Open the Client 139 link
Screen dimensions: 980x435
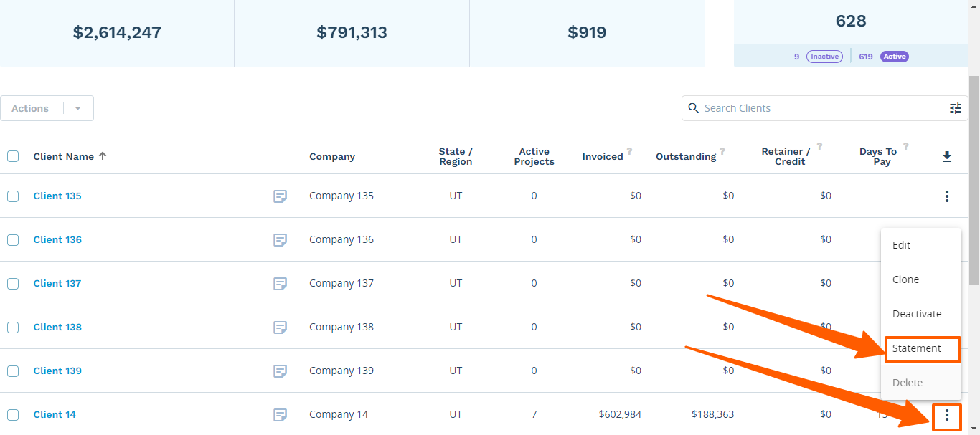(x=57, y=371)
